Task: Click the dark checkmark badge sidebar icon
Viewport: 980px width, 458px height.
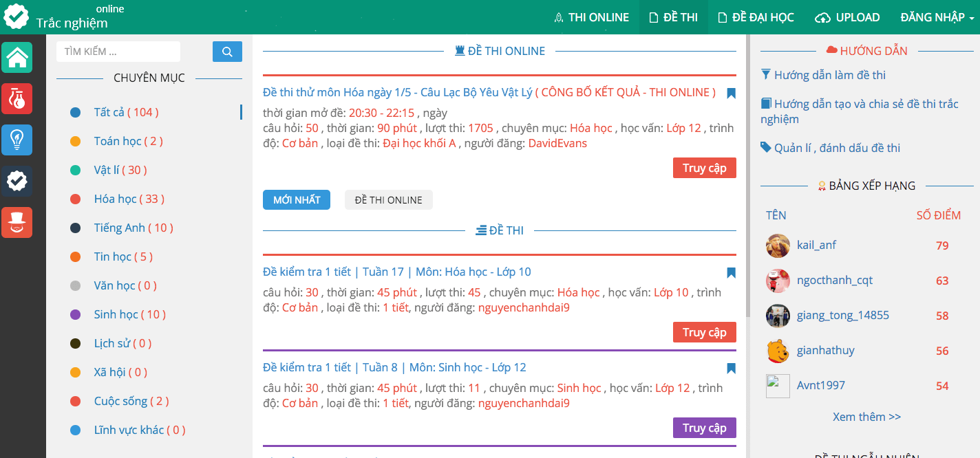Action: click(x=17, y=181)
